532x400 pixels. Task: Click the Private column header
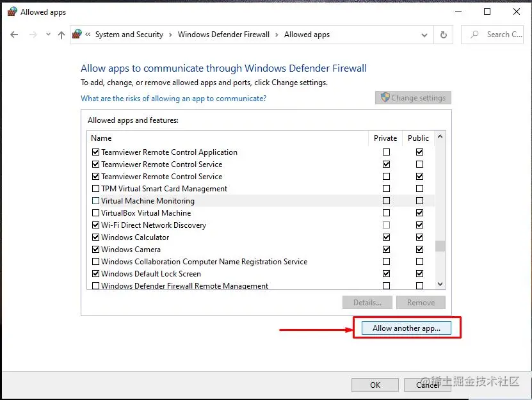coord(385,138)
